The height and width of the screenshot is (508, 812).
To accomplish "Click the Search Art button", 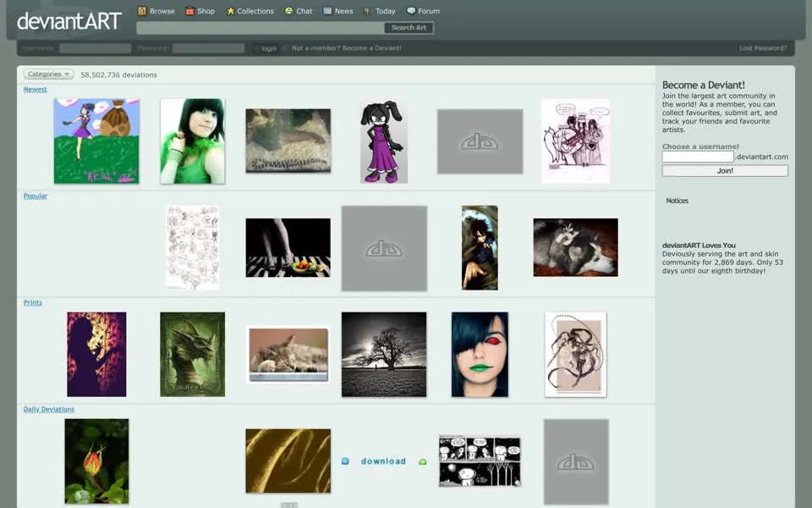I will coord(409,27).
